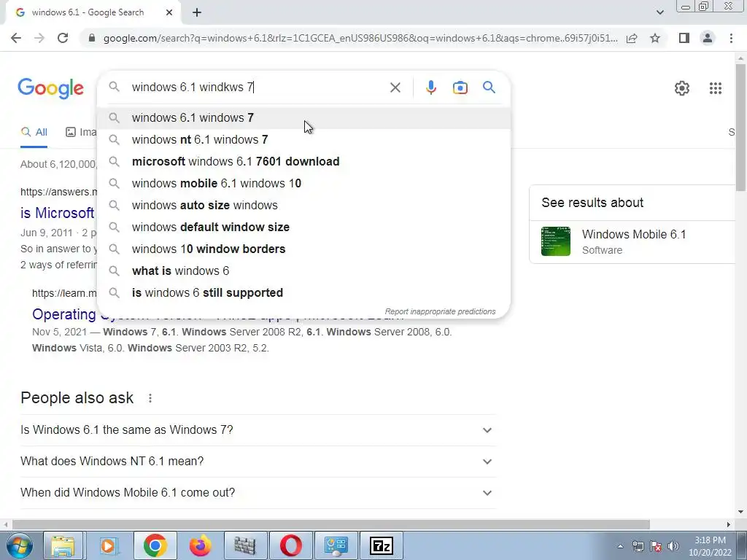This screenshot has height=560, width=747.
Task: Open Opera browser from taskbar
Action: click(290, 545)
